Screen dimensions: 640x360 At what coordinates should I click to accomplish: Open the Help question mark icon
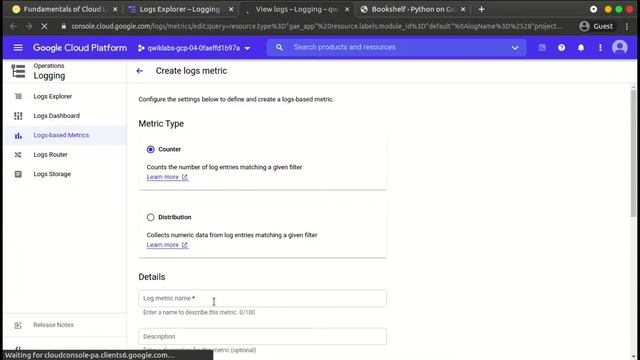coord(562,48)
